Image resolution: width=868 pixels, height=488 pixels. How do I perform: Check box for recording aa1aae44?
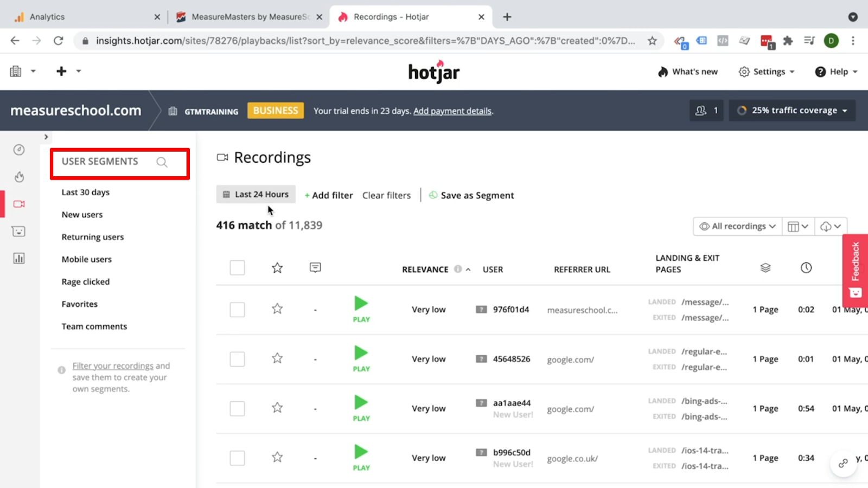point(237,408)
